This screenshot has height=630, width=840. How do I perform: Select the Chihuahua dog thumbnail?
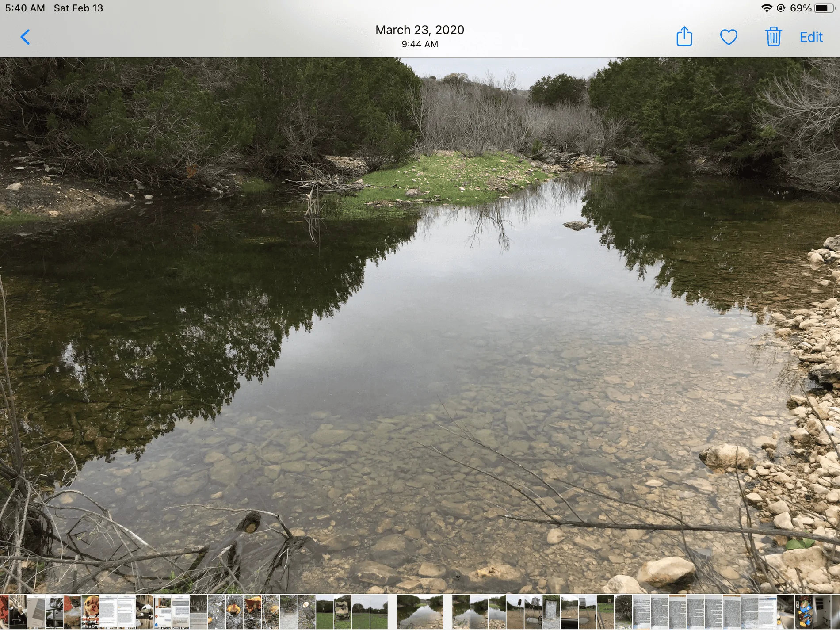(90, 612)
